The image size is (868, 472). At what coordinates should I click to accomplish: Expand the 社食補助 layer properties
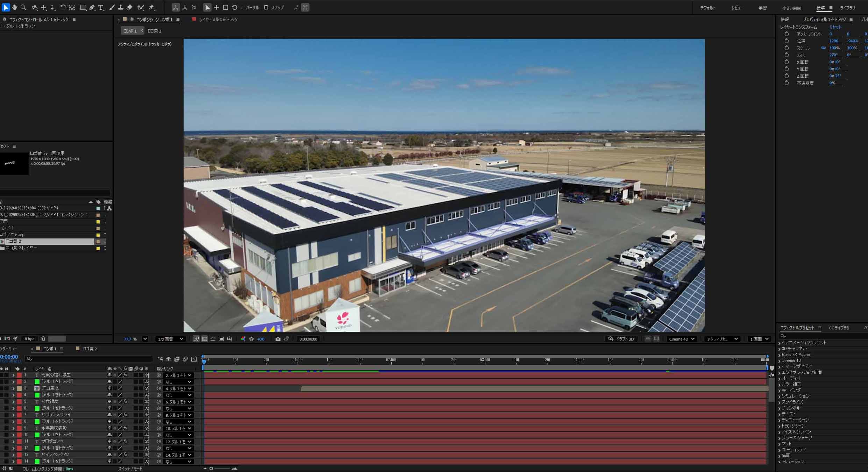[x=14, y=402]
